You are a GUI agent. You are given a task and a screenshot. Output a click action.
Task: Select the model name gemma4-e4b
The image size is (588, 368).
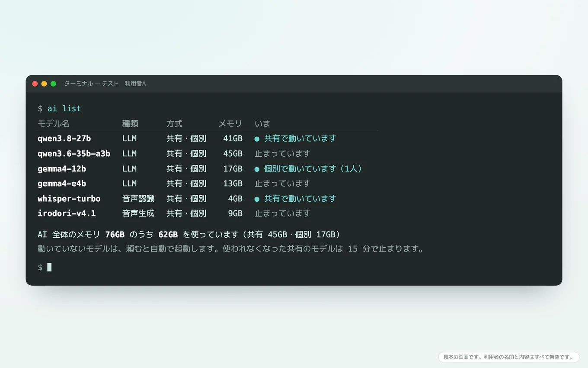pyautogui.click(x=62, y=184)
